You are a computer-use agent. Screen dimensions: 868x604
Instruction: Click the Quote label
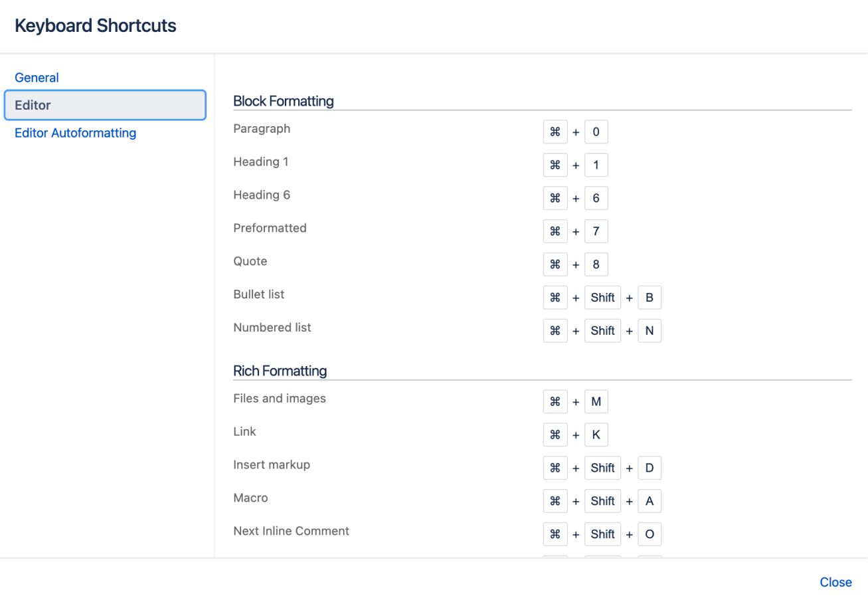click(x=250, y=261)
